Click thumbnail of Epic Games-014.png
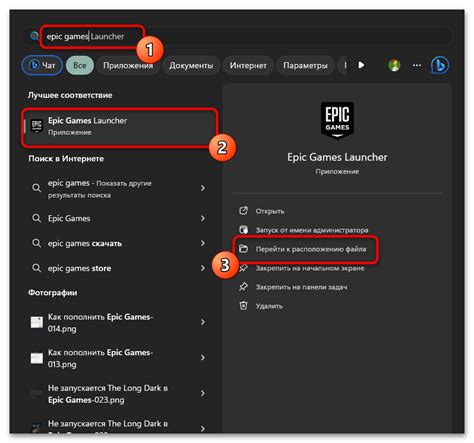474x443 pixels. (37, 322)
